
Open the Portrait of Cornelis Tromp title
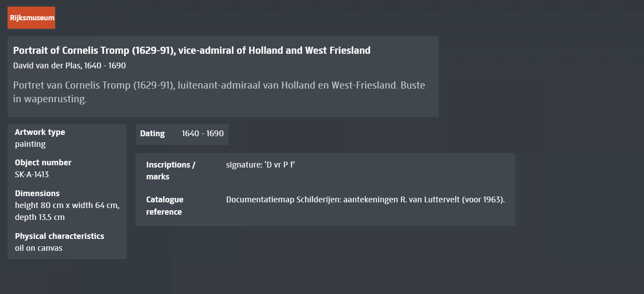coord(192,50)
